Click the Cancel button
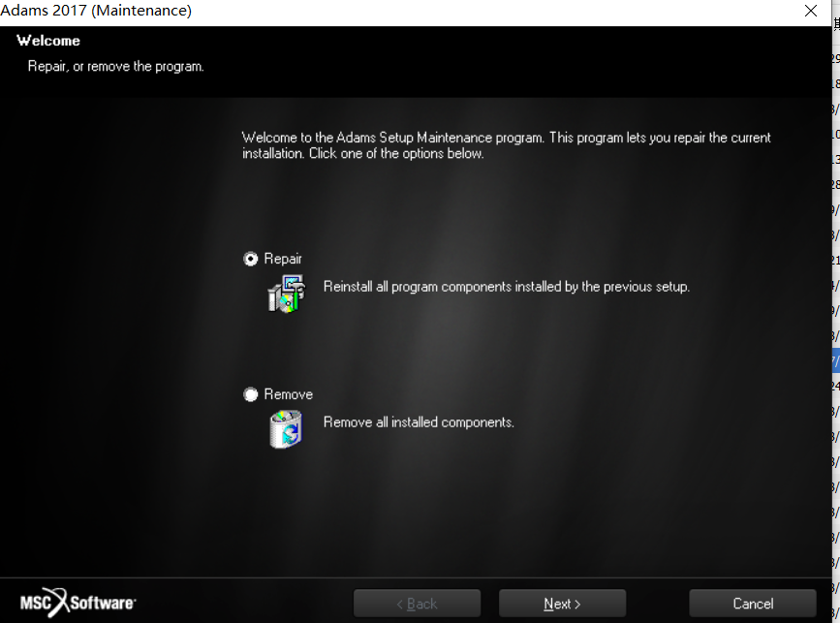 point(753,604)
